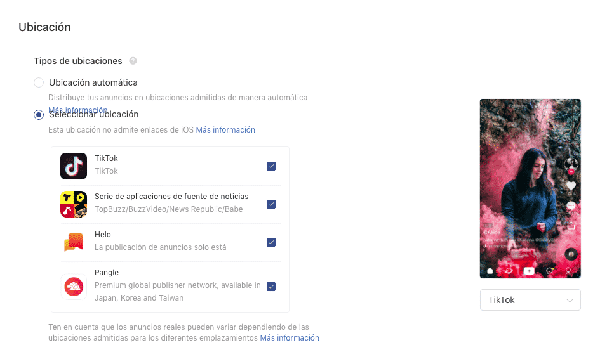Select the Seleccionar ubicación radio button
Screen dimensions: 607x364
(39, 115)
